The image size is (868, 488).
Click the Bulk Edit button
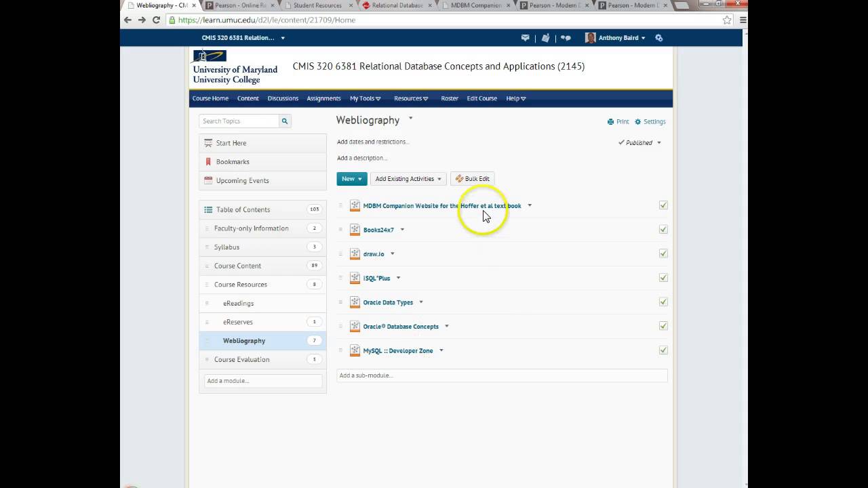coord(473,179)
